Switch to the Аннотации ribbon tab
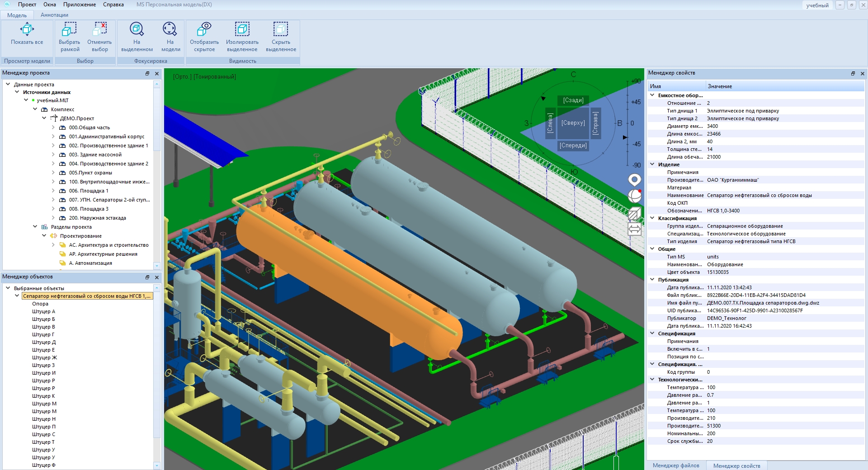The width and height of the screenshot is (868, 470). (x=54, y=15)
